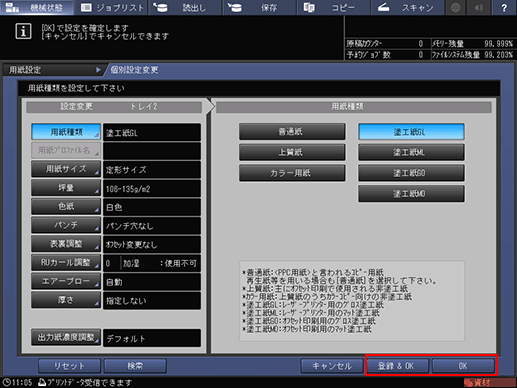Click the キャンセル cancel button
This screenshot has width=517, height=388.
click(332, 366)
